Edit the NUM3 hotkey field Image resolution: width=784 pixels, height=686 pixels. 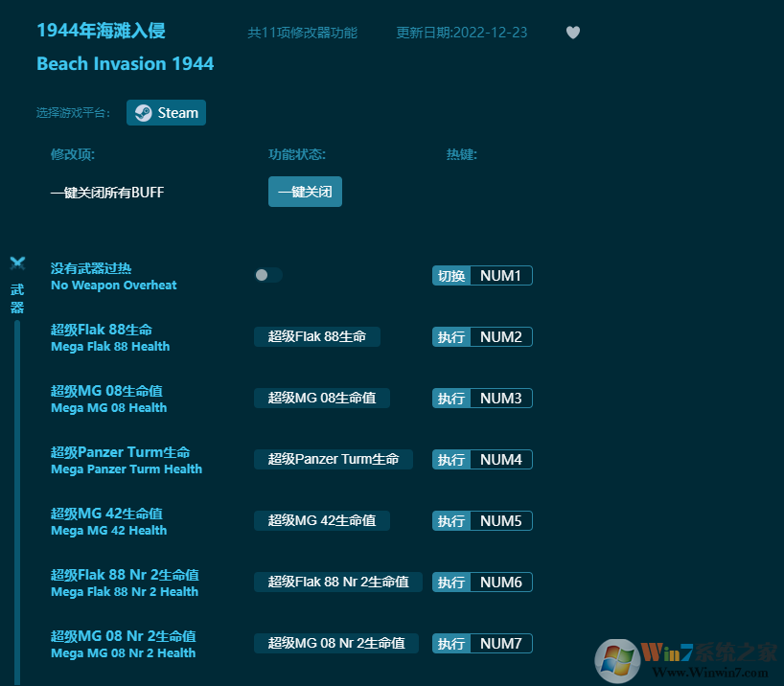[x=501, y=398]
